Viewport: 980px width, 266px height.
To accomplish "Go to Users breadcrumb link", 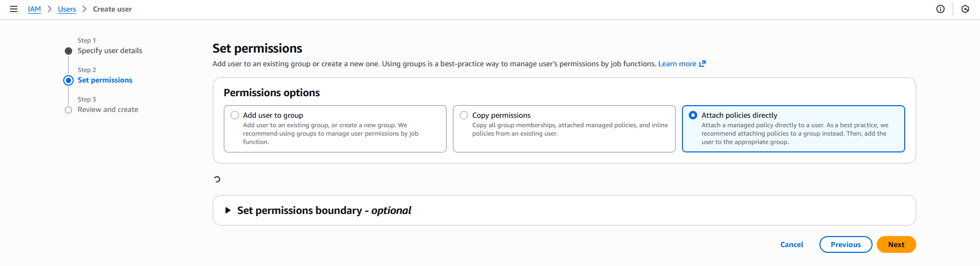I will [67, 9].
